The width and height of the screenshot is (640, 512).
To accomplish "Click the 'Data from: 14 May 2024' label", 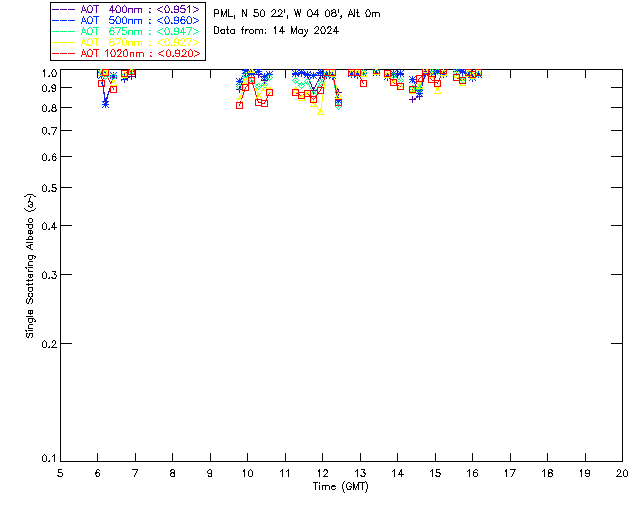I will click(x=276, y=31).
